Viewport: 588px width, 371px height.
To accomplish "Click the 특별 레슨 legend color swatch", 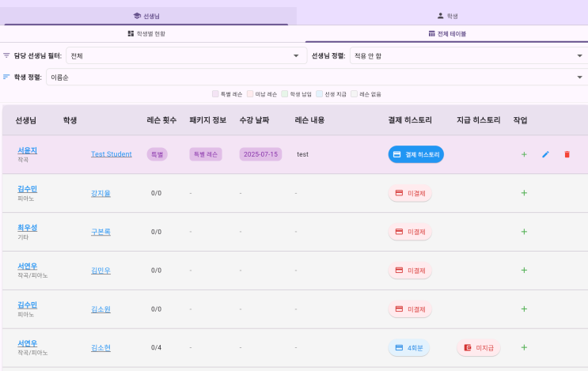I will (215, 93).
